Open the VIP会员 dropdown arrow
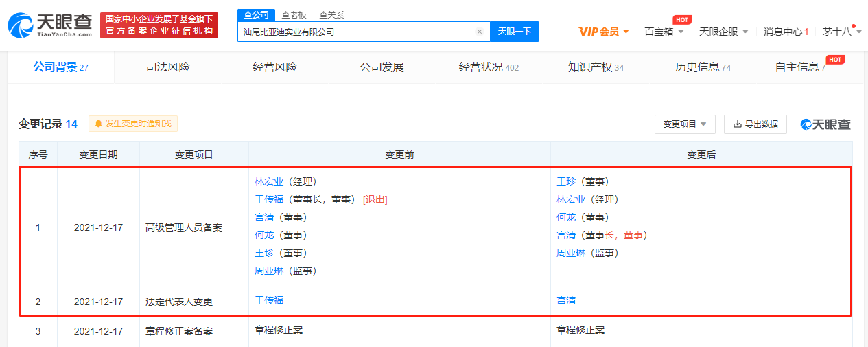This screenshot has height=347, width=868. (626, 32)
